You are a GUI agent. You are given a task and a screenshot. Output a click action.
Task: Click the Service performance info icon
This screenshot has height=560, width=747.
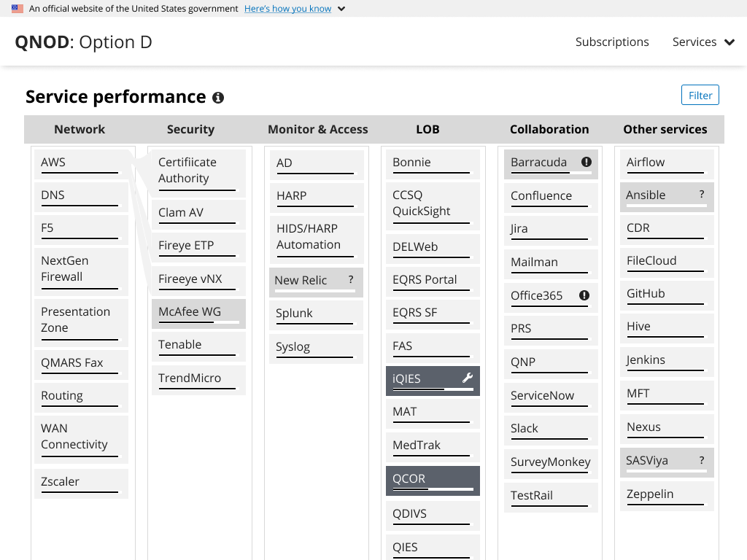[218, 98]
